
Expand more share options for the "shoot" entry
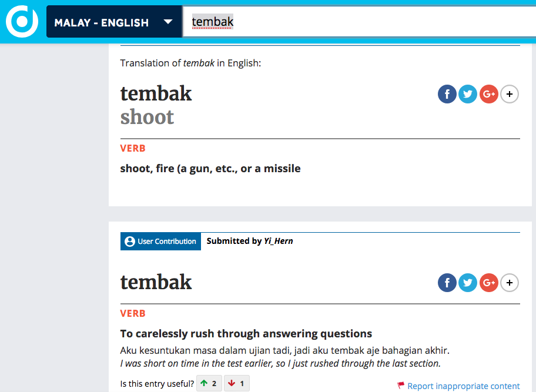tap(510, 93)
